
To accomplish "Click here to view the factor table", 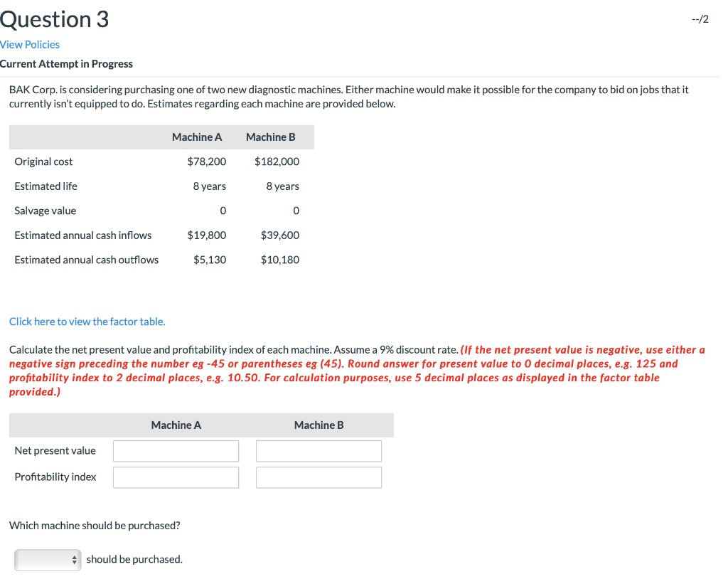I will [x=87, y=322].
